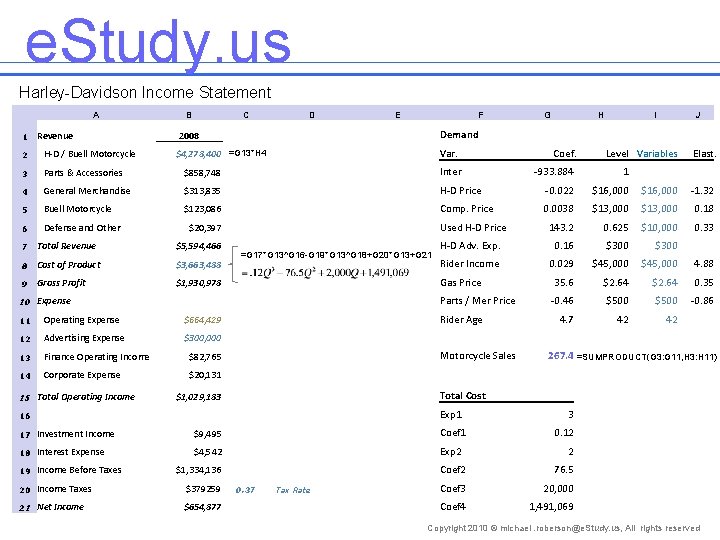
Task: Click Cost of Product value $3,663,488
Action: pyautogui.click(x=198, y=264)
